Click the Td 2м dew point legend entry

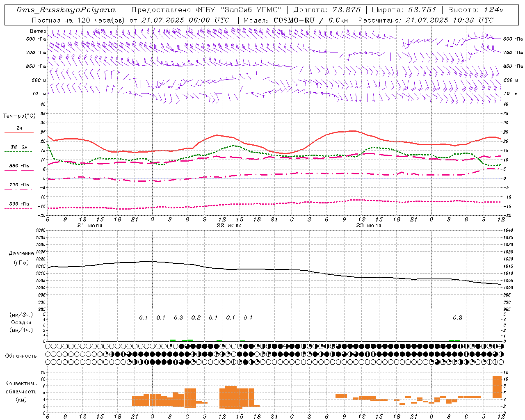click(x=19, y=147)
